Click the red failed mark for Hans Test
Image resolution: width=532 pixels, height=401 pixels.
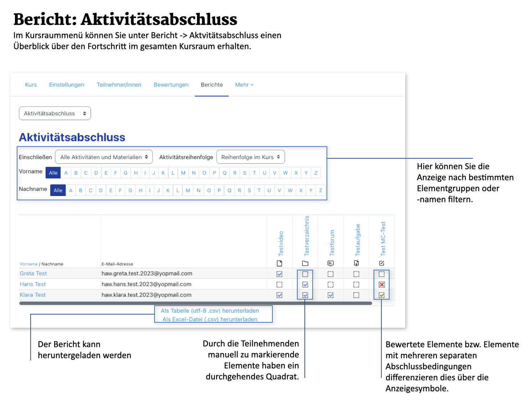(382, 285)
